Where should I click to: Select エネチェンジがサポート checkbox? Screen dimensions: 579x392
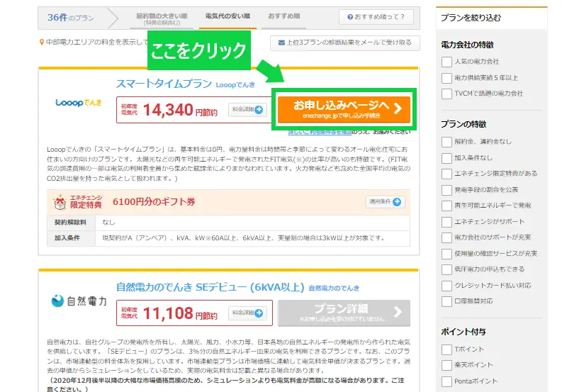click(446, 222)
